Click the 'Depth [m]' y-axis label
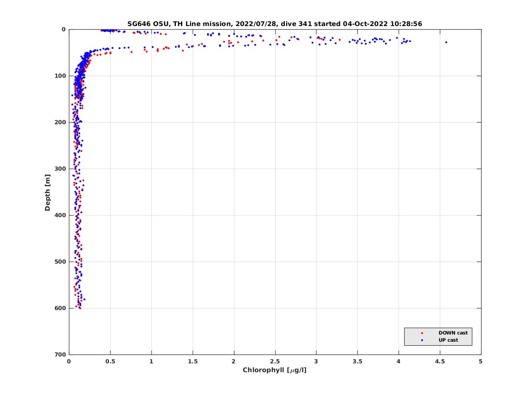The height and width of the screenshot is (399, 532). pos(48,192)
